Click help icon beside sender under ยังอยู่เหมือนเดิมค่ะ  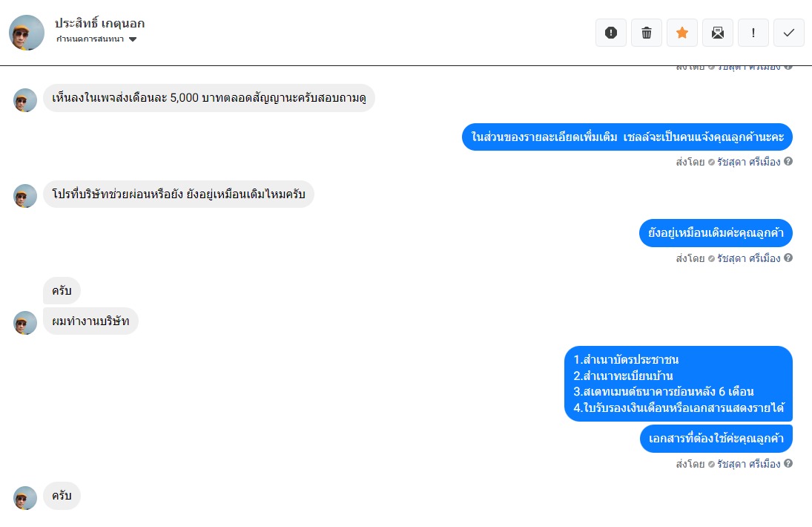[788, 258]
